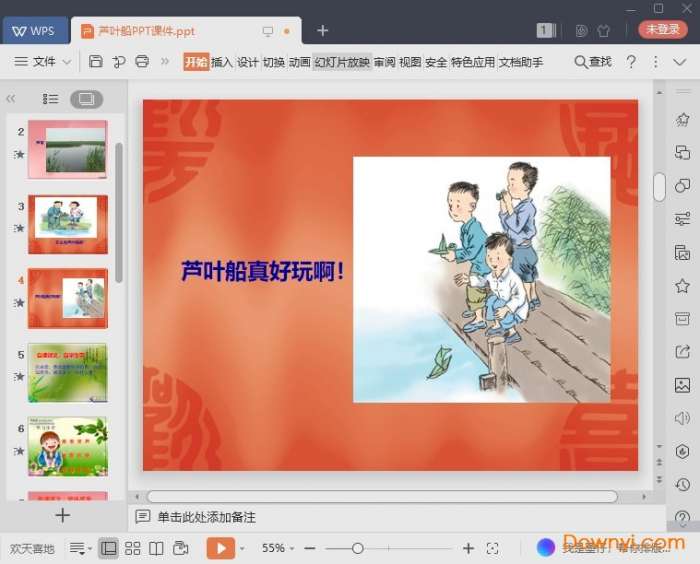Viewport: 700px width, 564px height.
Task: Click the 未登录 login button
Action: [663, 29]
